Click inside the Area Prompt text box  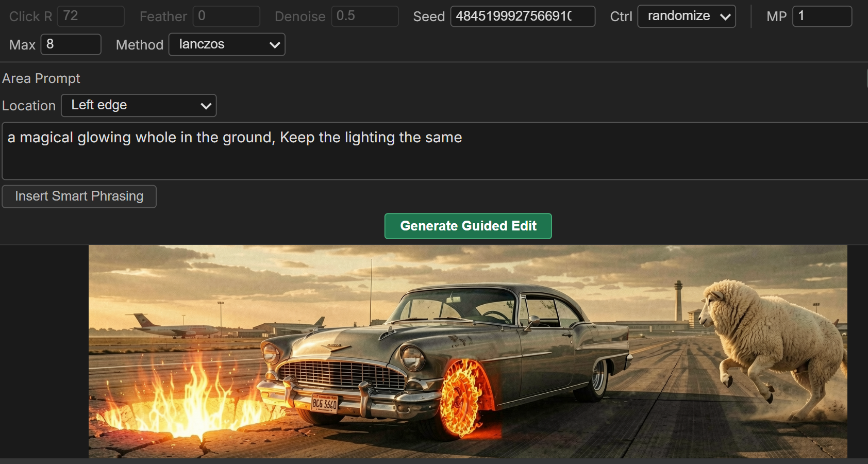pyautogui.click(x=435, y=151)
